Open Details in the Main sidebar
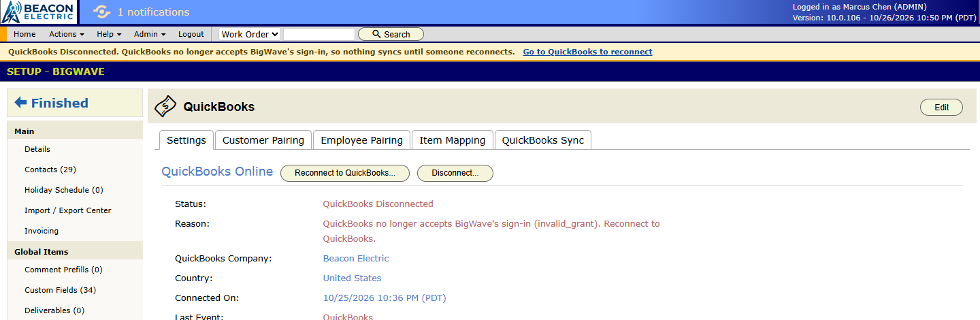This screenshot has height=320, width=980. point(37,149)
